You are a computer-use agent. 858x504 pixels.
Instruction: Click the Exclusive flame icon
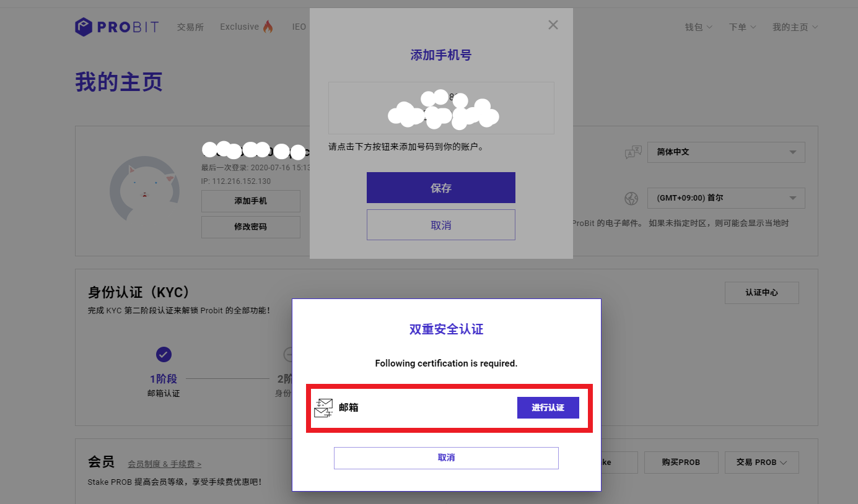pos(268,27)
